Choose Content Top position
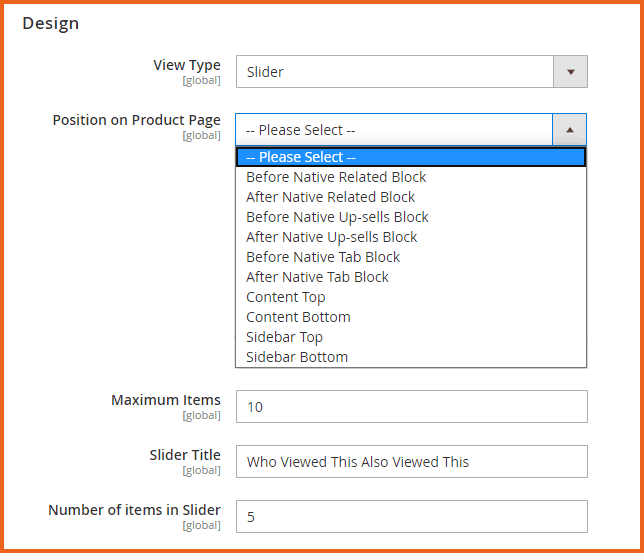Image resolution: width=644 pixels, height=553 pixels. point(286,297)
